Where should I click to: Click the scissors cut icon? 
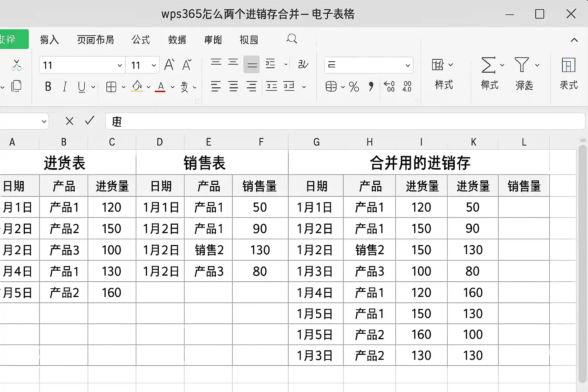tap(16, 65)
